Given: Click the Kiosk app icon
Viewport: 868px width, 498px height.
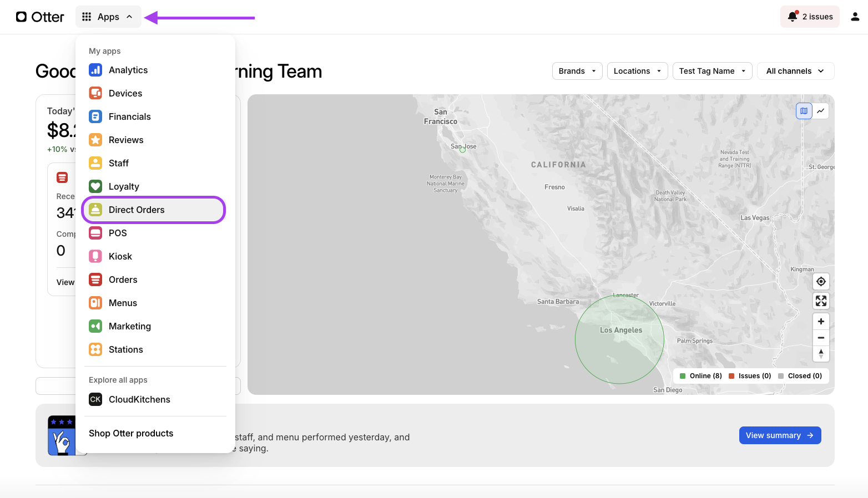Looking at the screenshot, I should [x=95, y=256].
